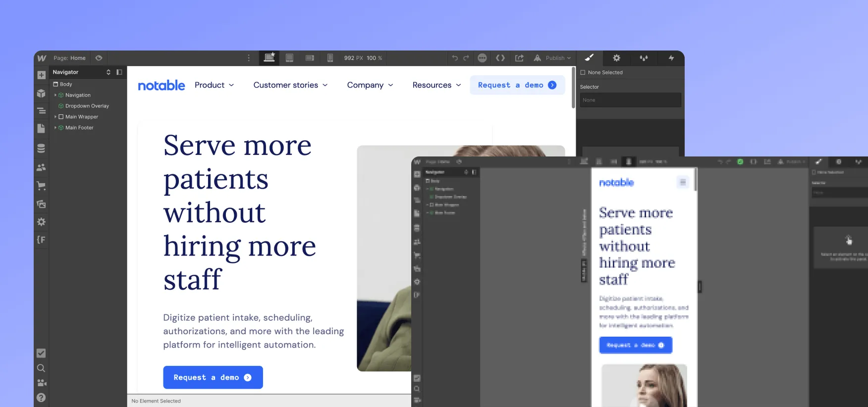Switch to the Element Settings gear tab
The width and height of the screenshot is (868, 407).
pos(616,58)
